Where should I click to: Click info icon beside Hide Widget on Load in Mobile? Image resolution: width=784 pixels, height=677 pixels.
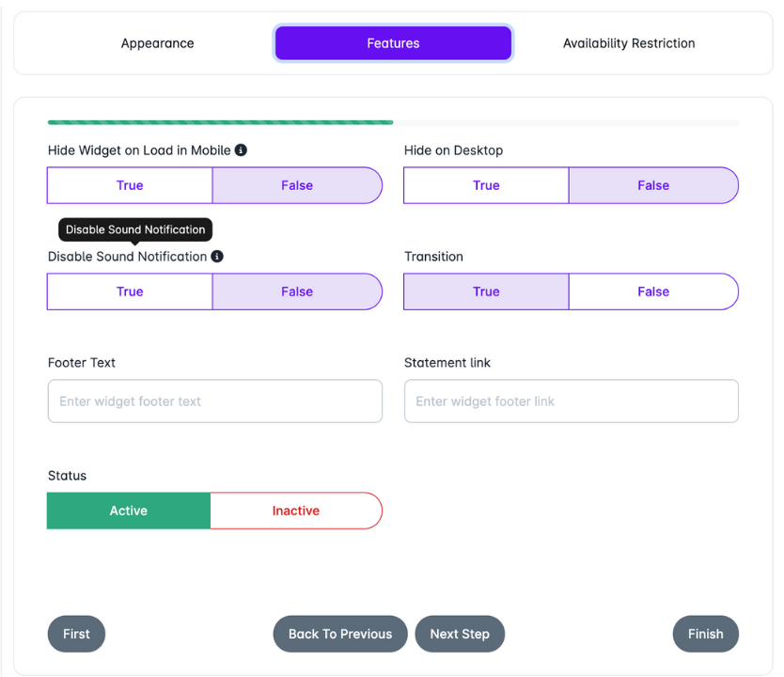(x=241, y=150)
